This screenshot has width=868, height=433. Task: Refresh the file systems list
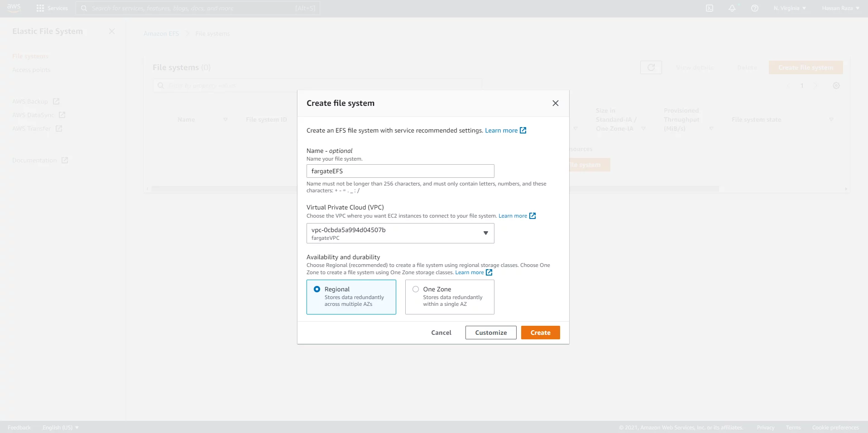(x=651, y=67)
